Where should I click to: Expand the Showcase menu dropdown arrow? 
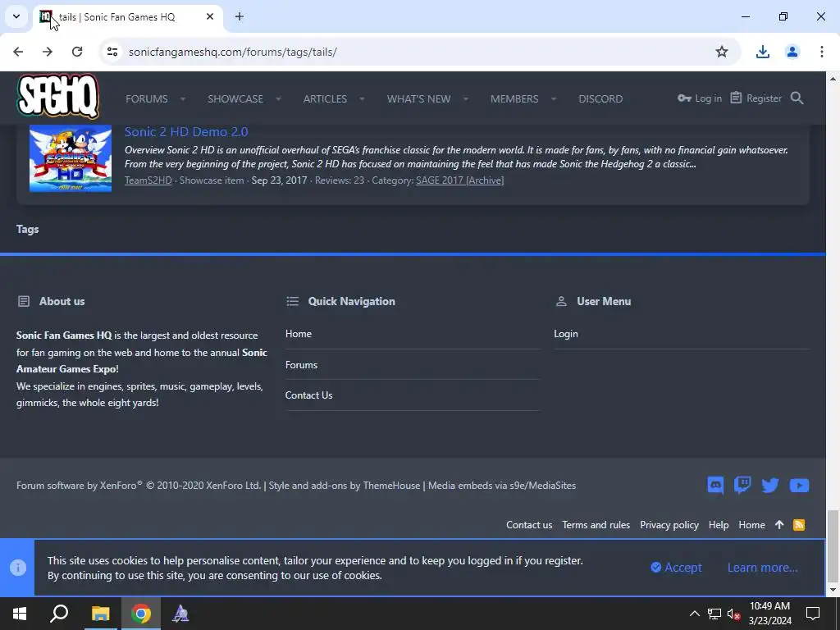[x=278, y=99]
